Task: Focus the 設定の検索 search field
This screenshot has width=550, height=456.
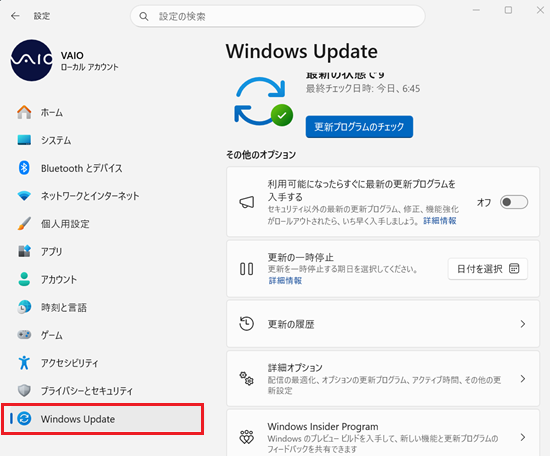Action: 278,16
